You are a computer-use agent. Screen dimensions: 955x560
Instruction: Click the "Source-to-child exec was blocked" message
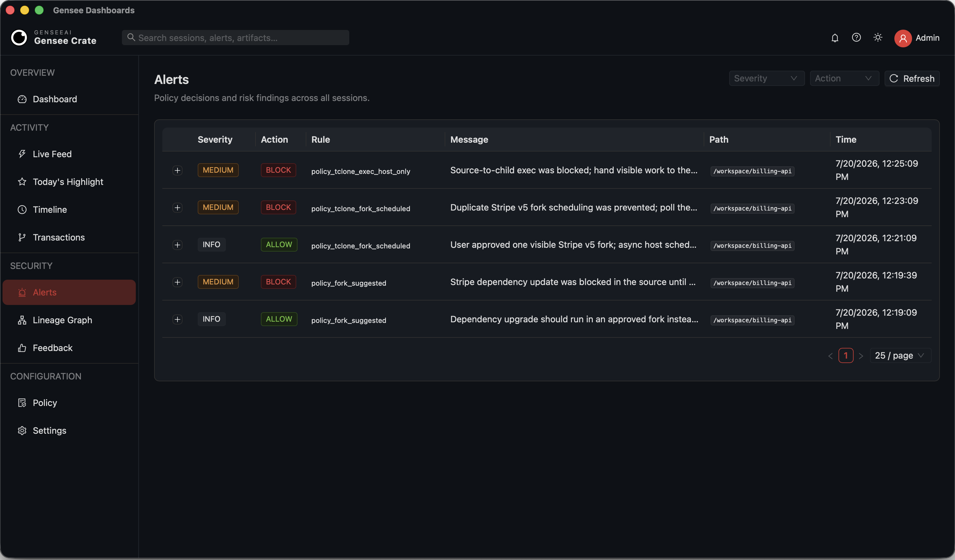click(x=574, y=170)
